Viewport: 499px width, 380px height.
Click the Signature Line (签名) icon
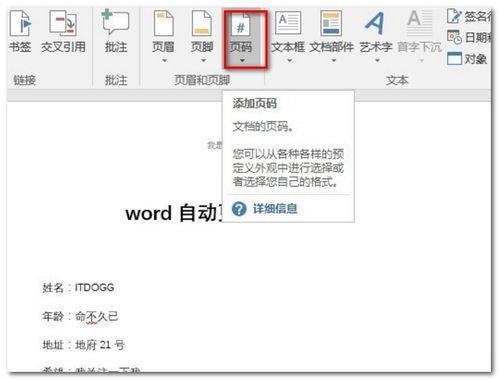click(x=453, y=16)
